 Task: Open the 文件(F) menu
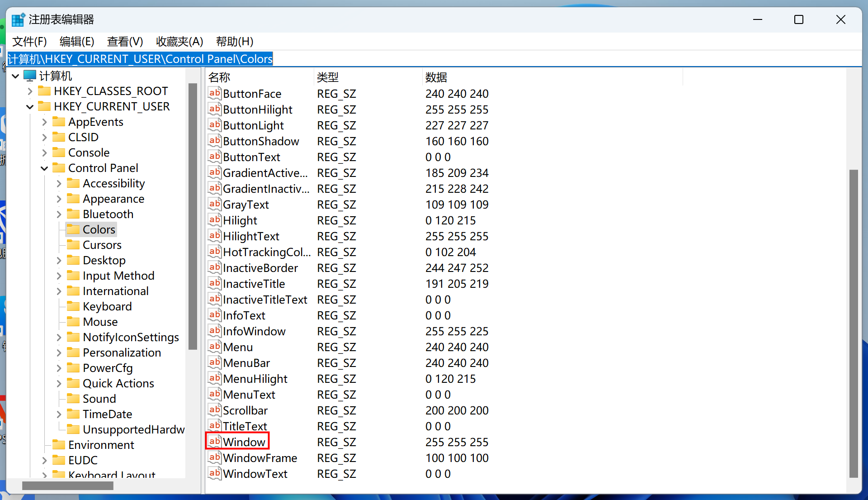(x=29, y=42)
